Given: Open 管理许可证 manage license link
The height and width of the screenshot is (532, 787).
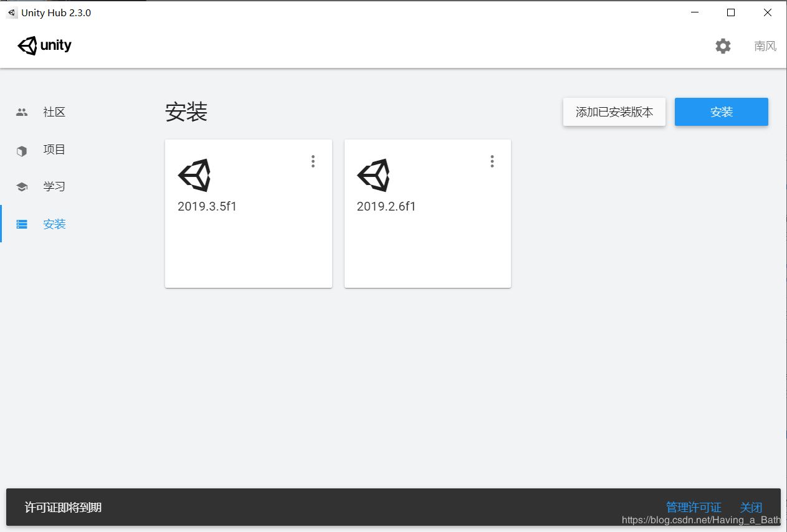Looking at the screenshot, I should point(694,508).
